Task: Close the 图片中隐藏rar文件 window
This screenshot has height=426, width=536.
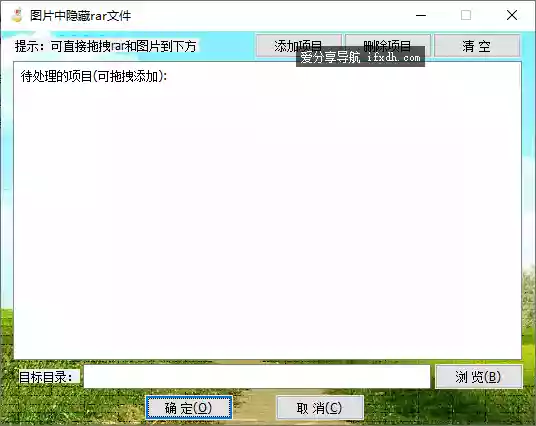Action: click(512, 15)
